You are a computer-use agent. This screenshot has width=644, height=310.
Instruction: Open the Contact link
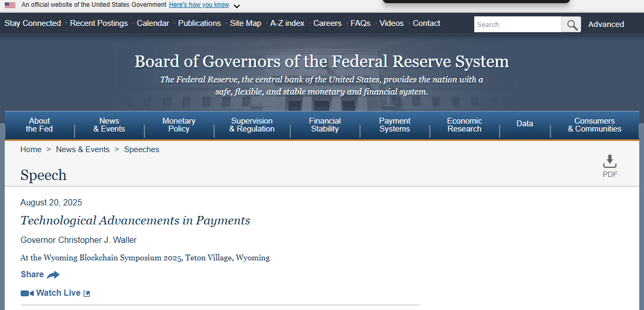point(426,23)
